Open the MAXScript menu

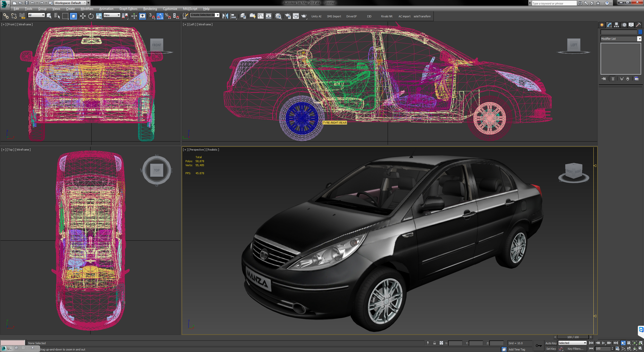pyautogui.click(x=190, y=9)
